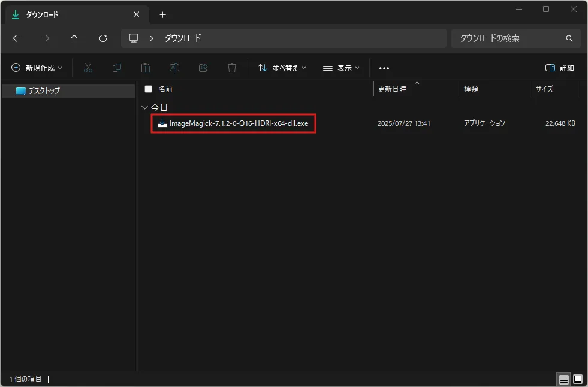The width and height of the screenshot is (588, 387).
Task: Click the forward navigation arrow
Action: (x=46, y=38)
